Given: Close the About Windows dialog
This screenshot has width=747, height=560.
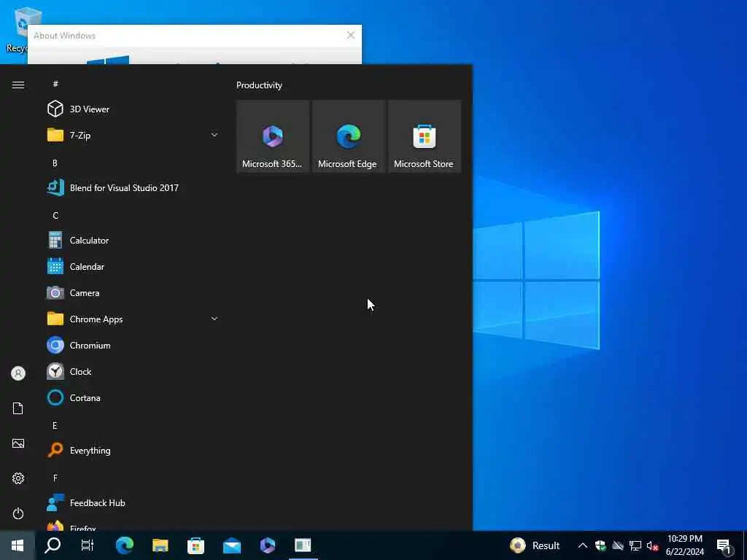Looking at the screenshot, I should [x=351, y=35].
